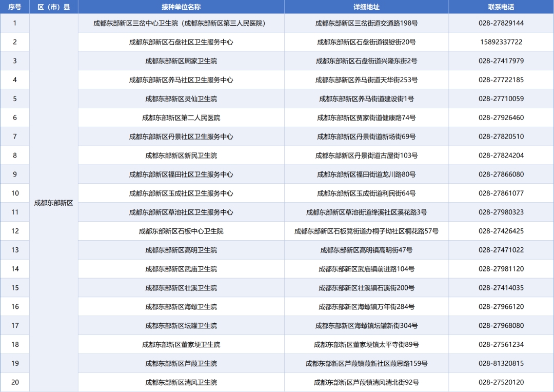The width and height of the screenshot is (554, 392).
Task: Click the 清风卫生院 name in row 20
Action: (x=181, y=382)
